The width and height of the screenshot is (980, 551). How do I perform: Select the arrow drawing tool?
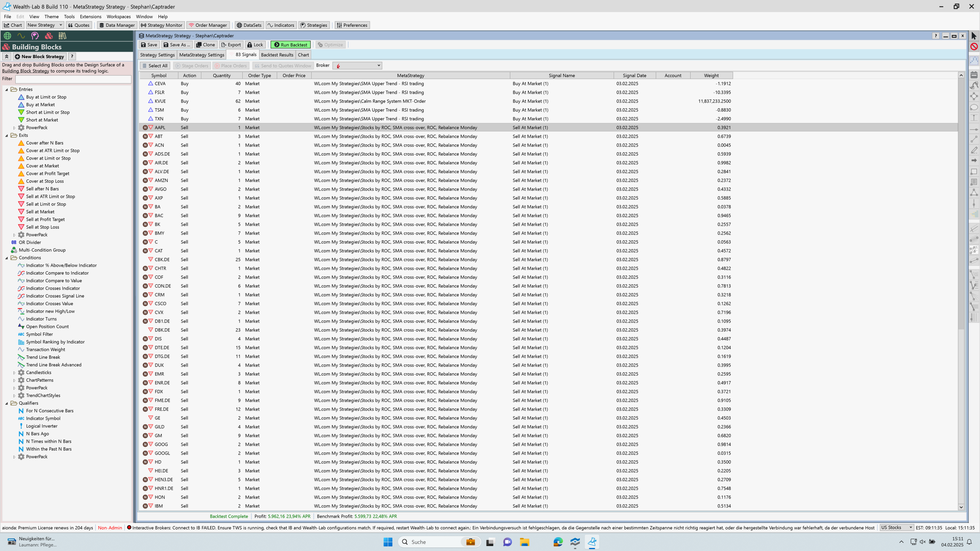(x=974, y=161)
